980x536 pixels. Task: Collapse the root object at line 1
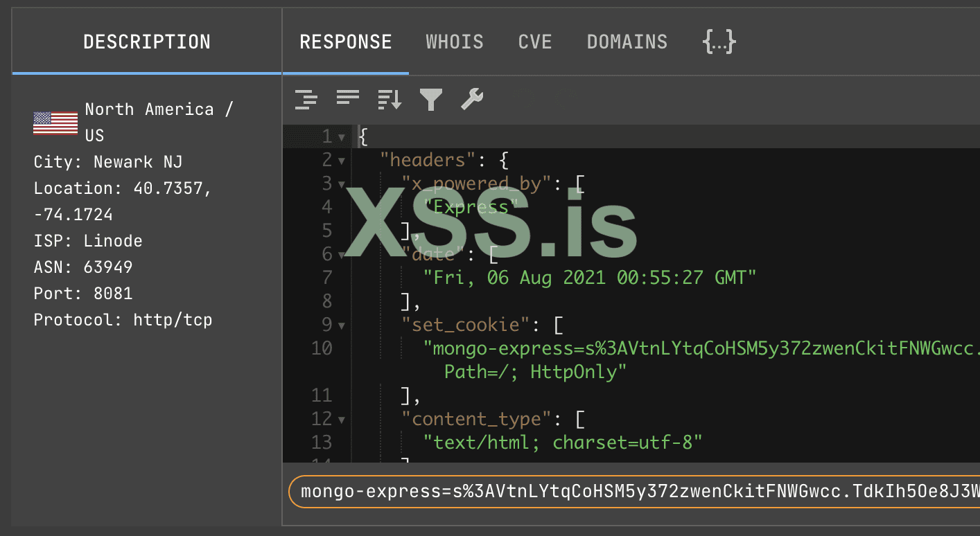(342, 137)
